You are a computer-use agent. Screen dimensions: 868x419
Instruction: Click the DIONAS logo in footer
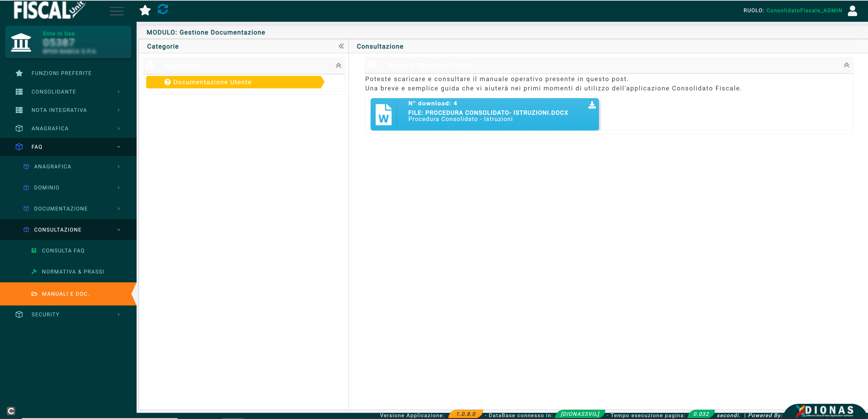[825, 411]
